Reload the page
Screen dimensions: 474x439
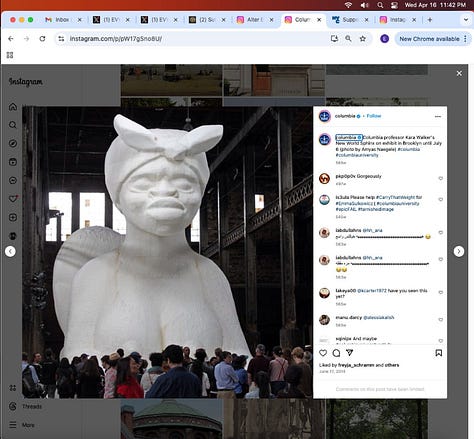[x=42, y=39]
